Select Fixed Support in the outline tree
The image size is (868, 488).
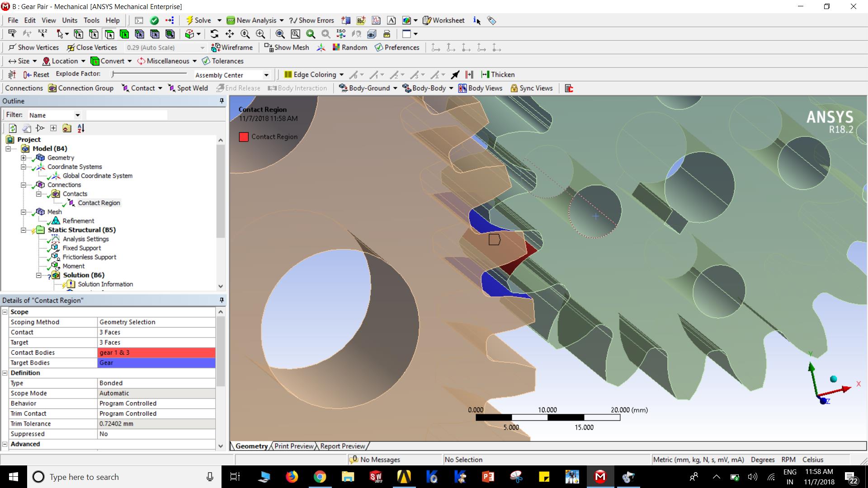point(83,248)
